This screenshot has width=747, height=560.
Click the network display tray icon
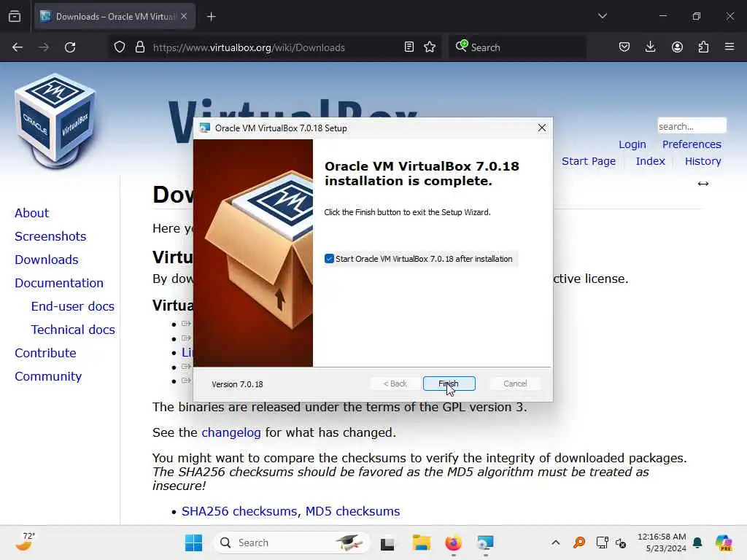pyautogui.click(x=602, y=542)
